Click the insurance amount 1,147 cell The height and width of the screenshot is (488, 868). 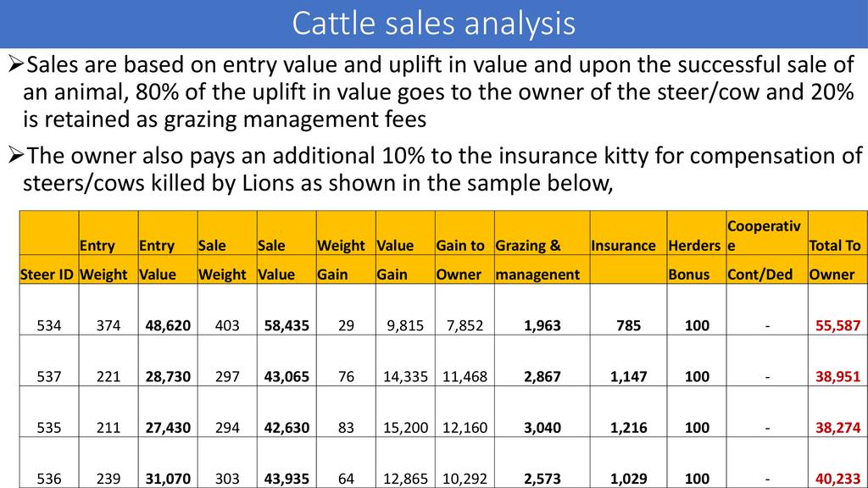click(x=627, y=377)
